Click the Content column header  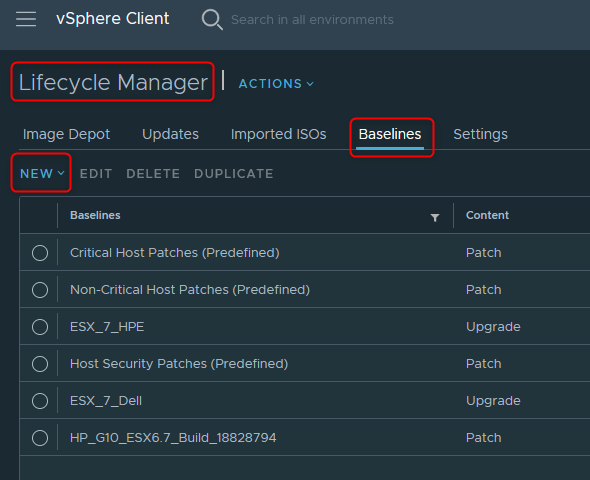(487, 215)
